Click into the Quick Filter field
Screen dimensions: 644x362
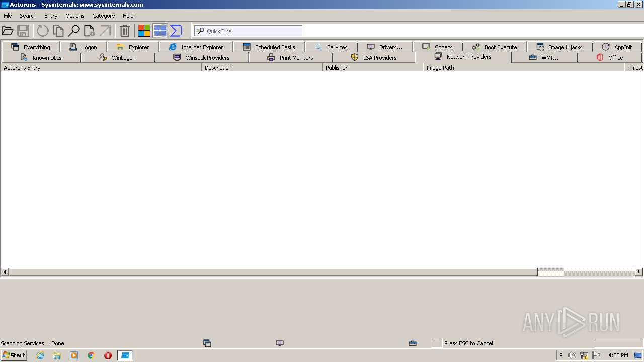point(249,31)
